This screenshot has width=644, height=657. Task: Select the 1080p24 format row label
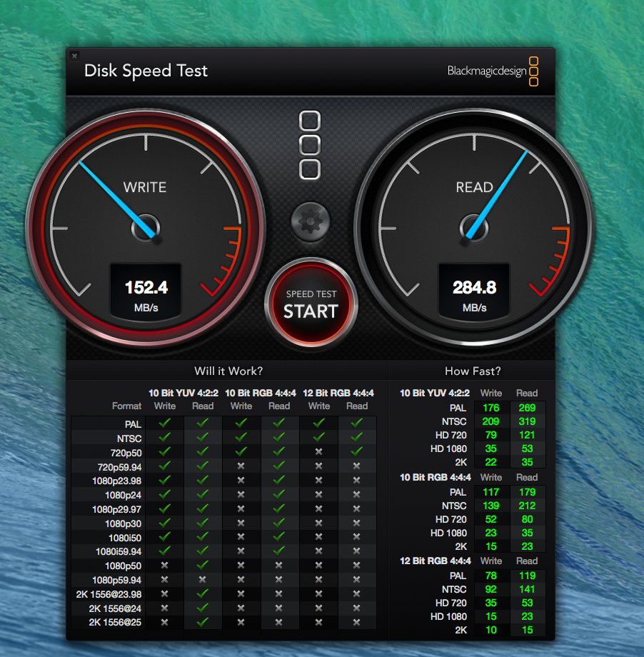(123, 495)
